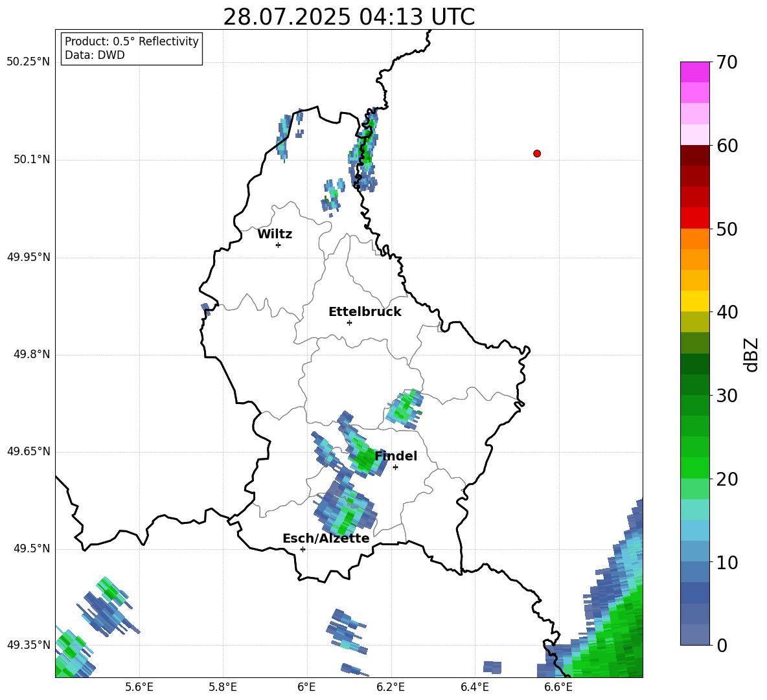Click the Findel city label
Image resolution: width=767 pixels, height=700 pixels.
(x=396, y=456)
